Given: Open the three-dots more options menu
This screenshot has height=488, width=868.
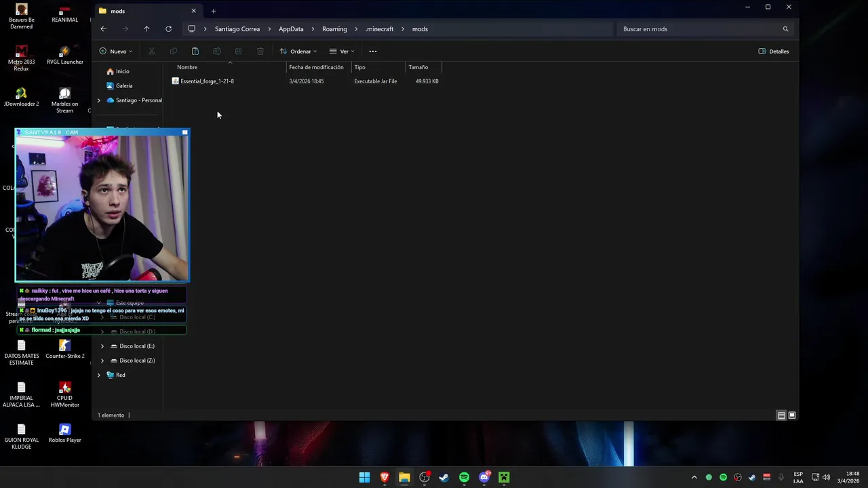Looking at the screenshot, I should [373, 52].
